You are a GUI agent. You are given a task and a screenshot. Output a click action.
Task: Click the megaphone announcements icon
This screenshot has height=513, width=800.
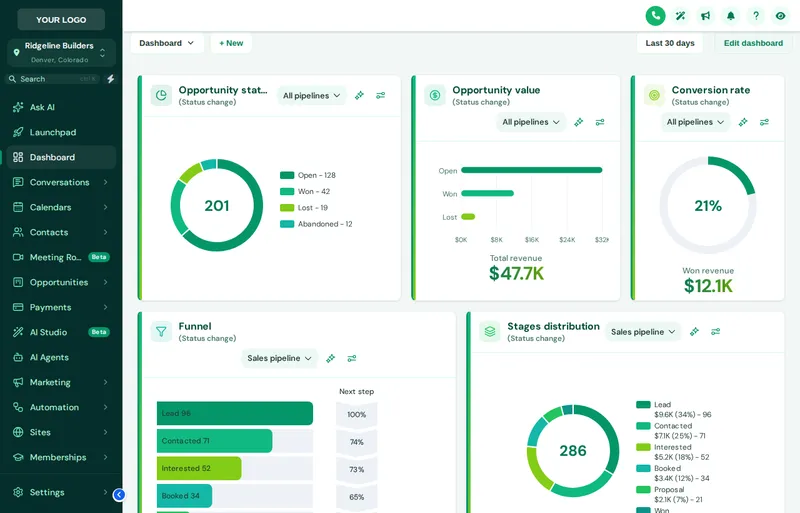pos(706,16)
